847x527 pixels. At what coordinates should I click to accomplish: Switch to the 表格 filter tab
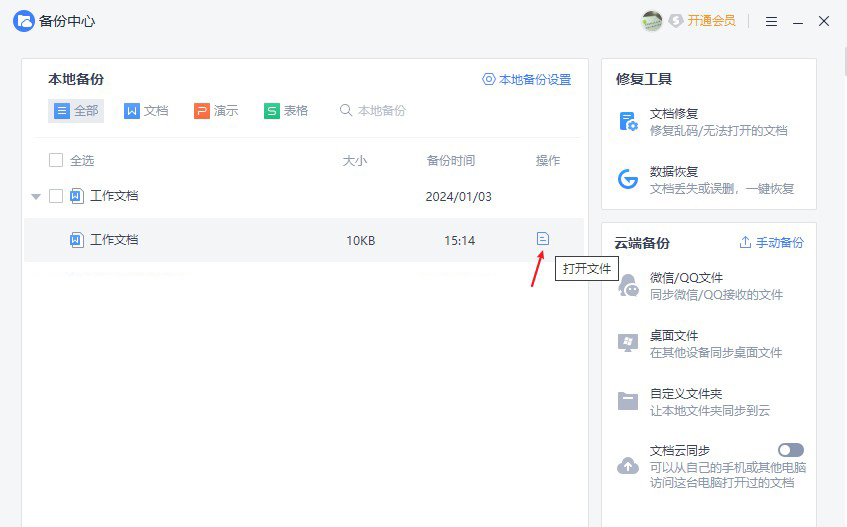286,111
